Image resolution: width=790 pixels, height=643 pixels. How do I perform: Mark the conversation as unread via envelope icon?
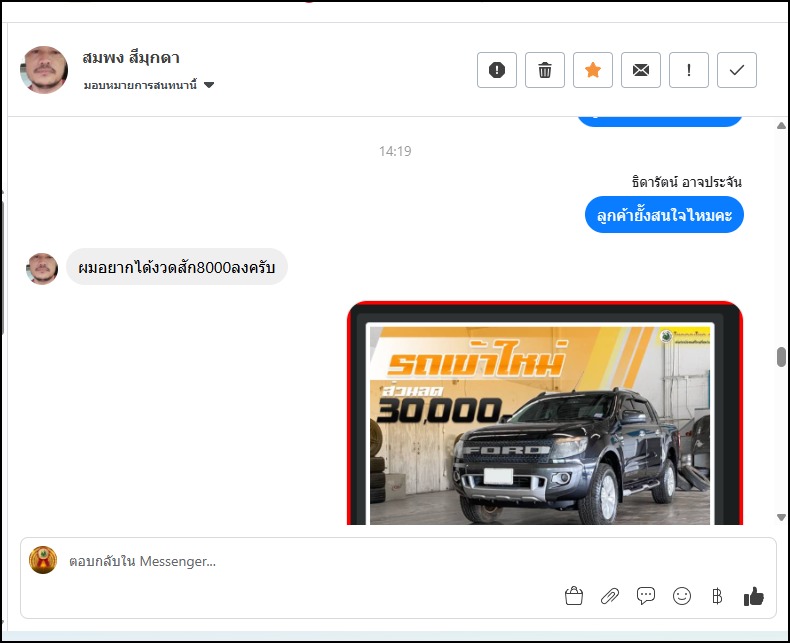tap(641, 70)
